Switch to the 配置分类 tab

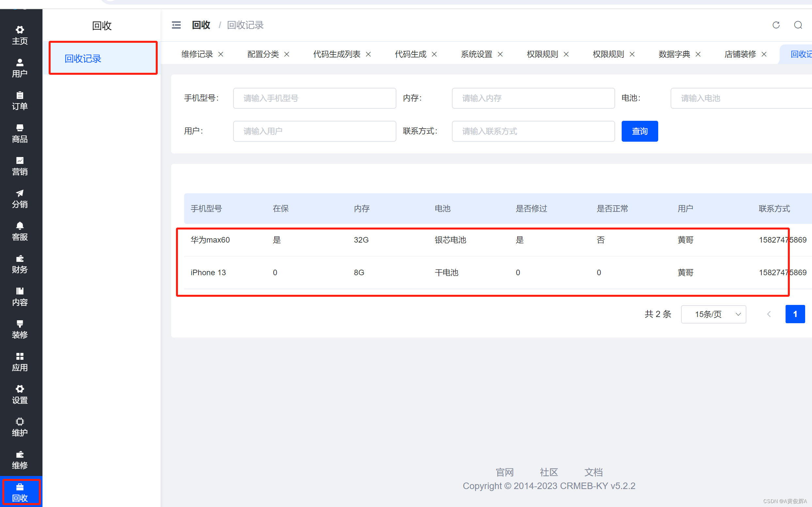[x=263, y=54]
